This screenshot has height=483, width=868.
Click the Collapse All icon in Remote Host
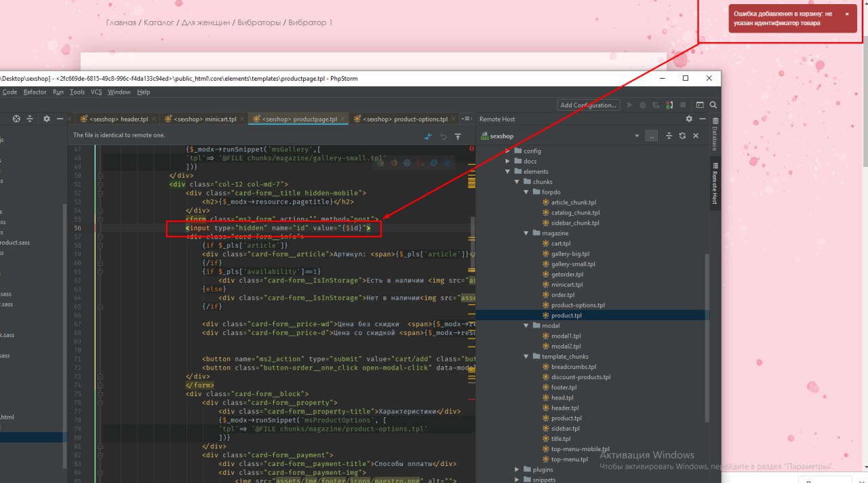669,136
